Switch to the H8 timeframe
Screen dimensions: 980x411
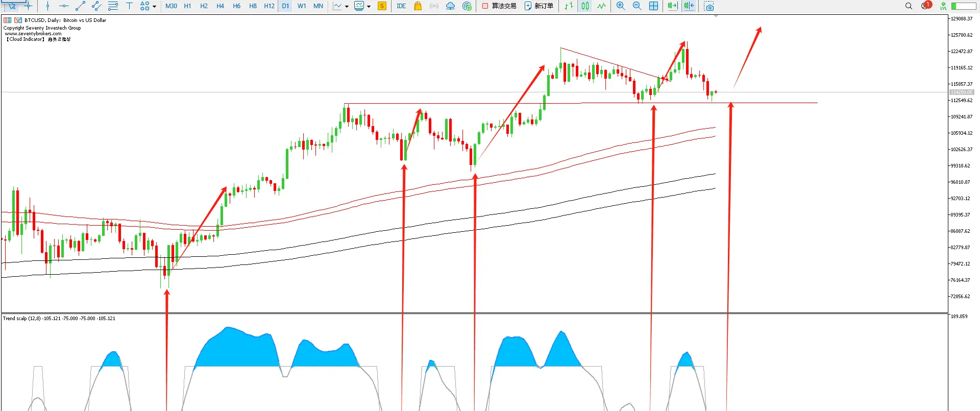pos(253,6)
